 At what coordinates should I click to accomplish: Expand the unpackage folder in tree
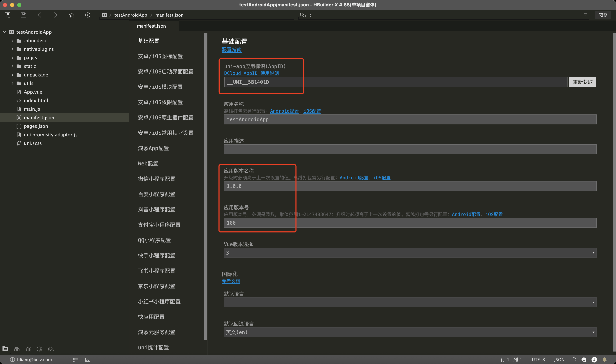pos(12,75)
